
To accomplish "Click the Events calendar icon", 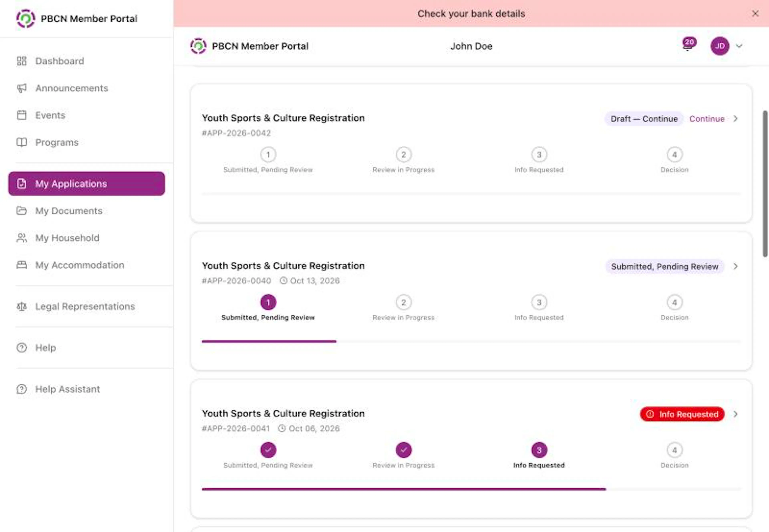I will click(22, 115).
